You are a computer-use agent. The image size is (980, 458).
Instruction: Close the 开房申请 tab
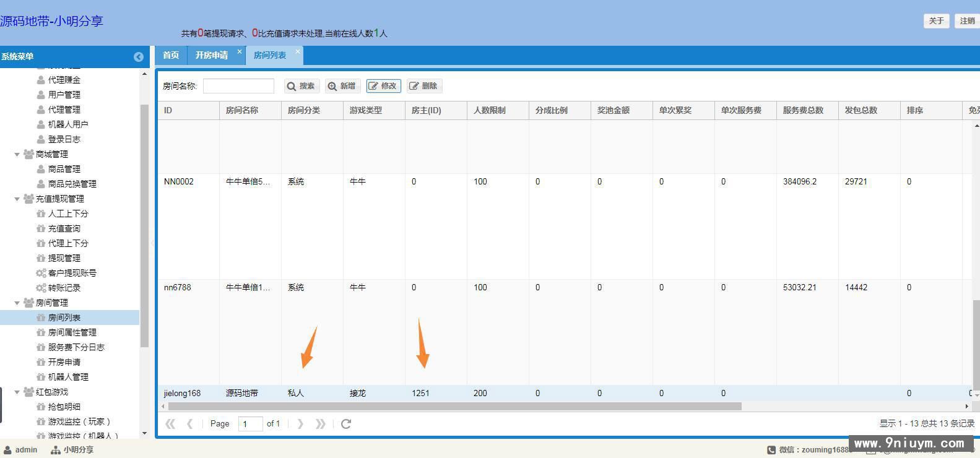pyautogui.click(x=240, y=51)
